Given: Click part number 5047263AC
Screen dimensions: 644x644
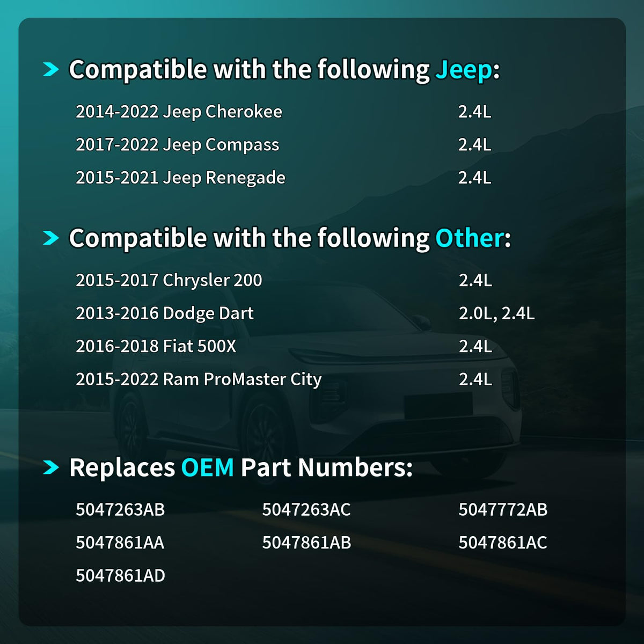Looking at the screenshot, I should coord(306,509).
